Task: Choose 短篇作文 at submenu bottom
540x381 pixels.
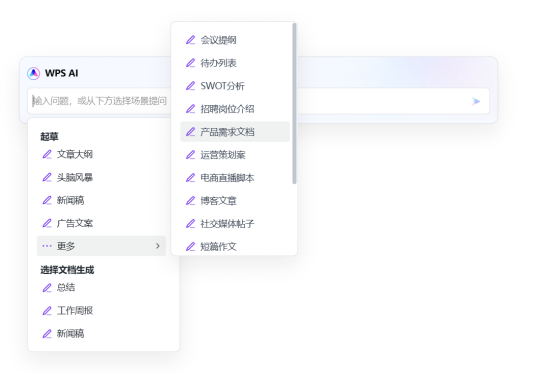Action: [x=235, y=246]
